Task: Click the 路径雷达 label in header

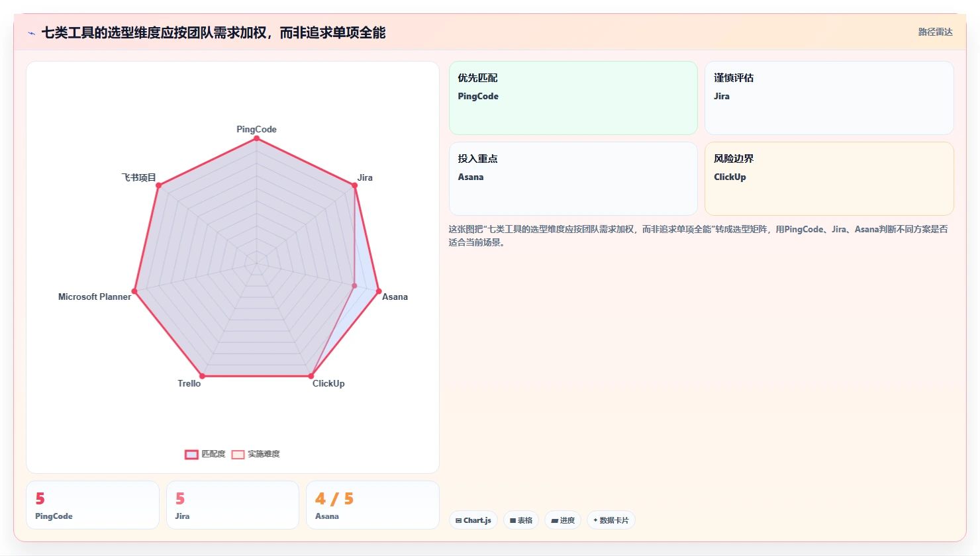Action: (935, 32)
